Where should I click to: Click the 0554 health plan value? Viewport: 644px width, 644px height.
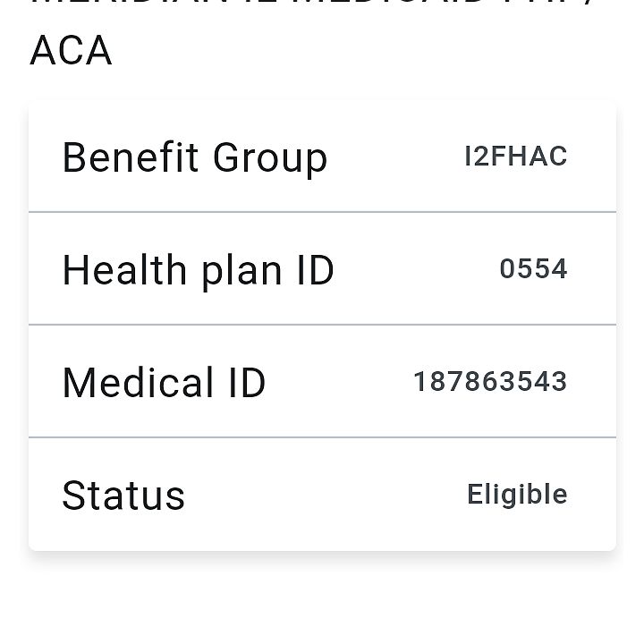(533, 269)
